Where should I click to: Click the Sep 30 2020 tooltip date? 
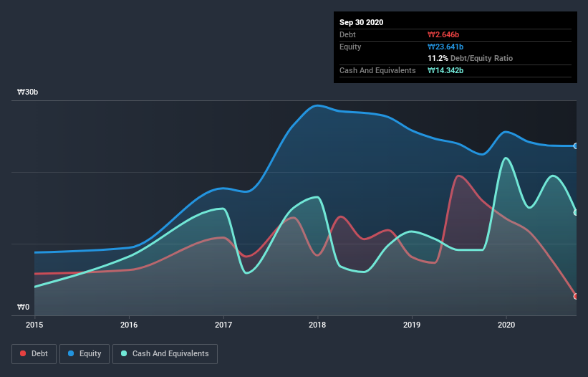tap(362, 22)
